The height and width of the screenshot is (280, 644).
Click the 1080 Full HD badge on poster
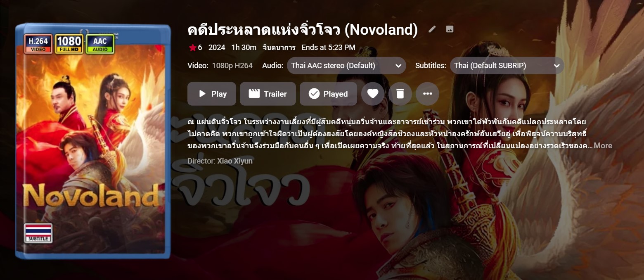[69, 44]
